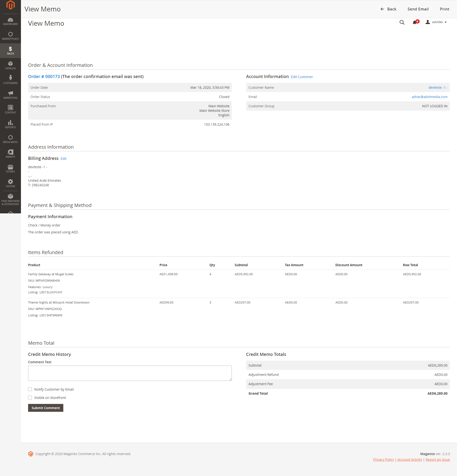This screenshot has width=457, height=476.
Task: Click the Edit Customer link
Action: (302, 77)
